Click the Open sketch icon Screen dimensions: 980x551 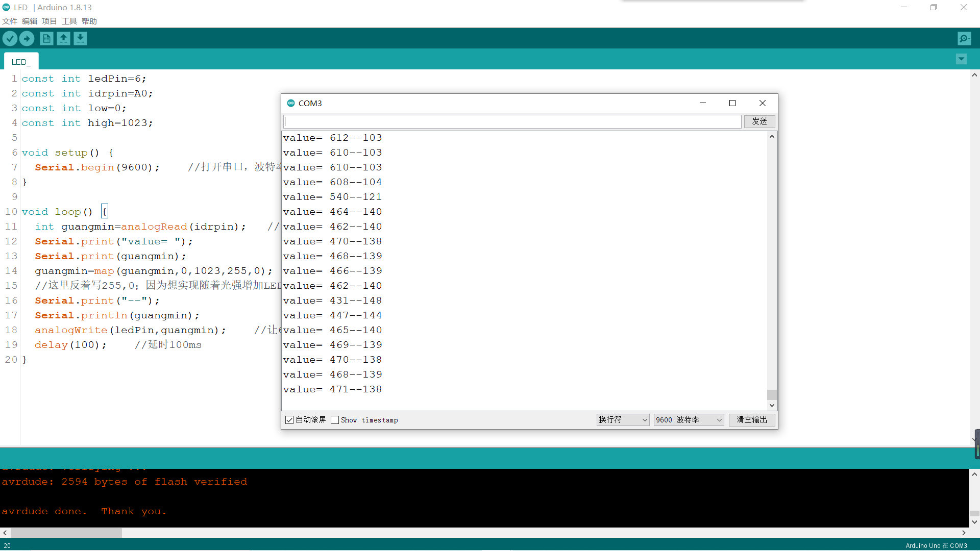point(63,38)
